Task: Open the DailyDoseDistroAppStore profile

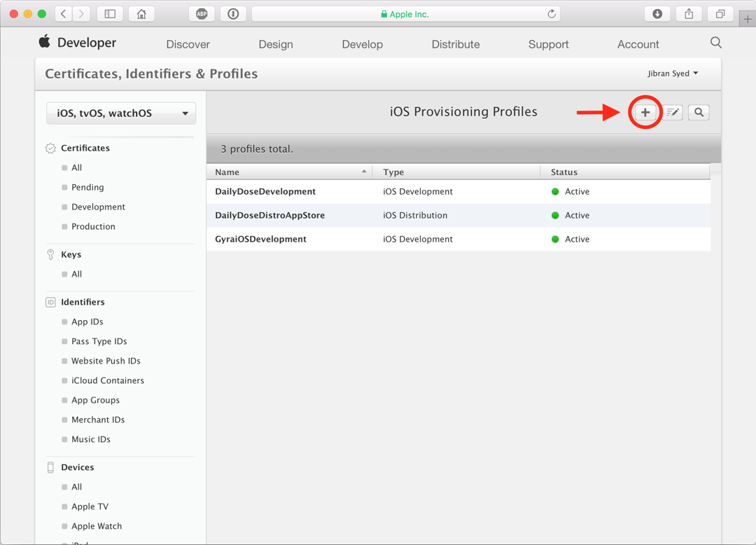Action: click(270, 215)
